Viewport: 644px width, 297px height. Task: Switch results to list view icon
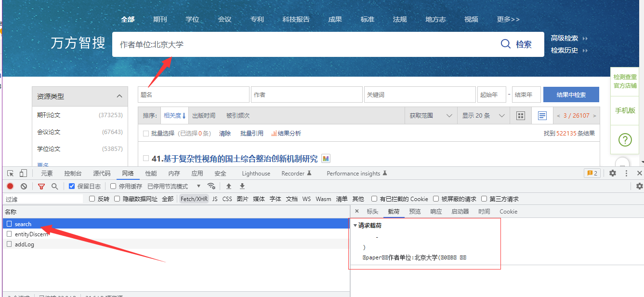pyautogui.click(x=542, y=116)
